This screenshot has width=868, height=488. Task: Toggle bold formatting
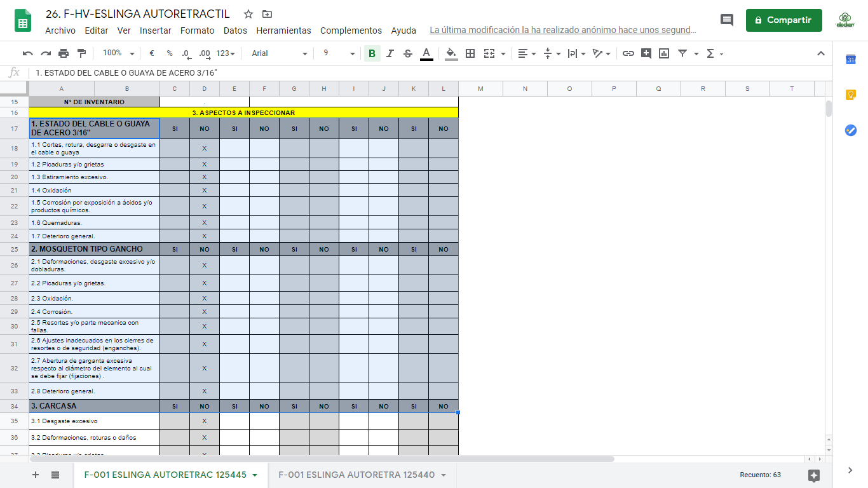[x=372, y=53]
